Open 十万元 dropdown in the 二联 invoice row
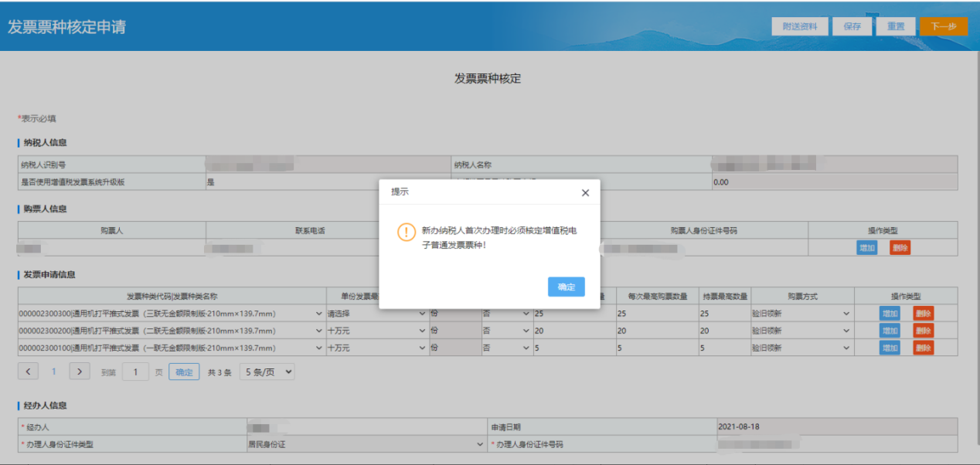 (x=376, y=331)
